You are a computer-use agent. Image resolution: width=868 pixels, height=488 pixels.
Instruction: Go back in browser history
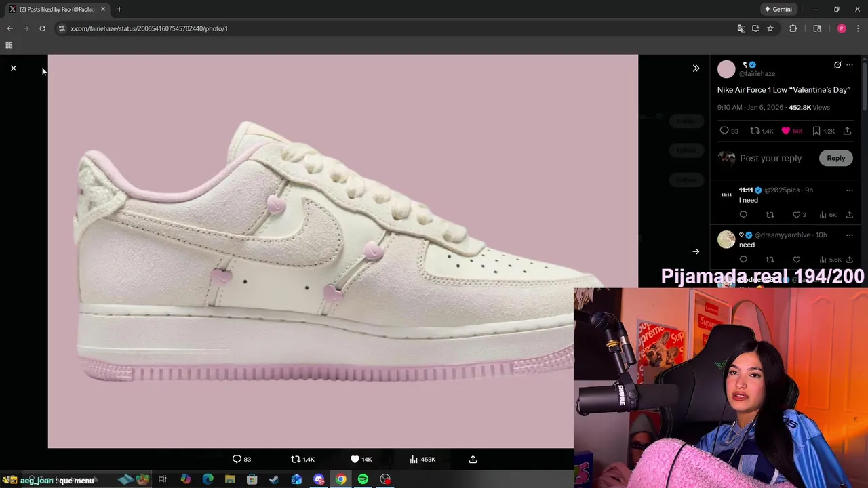tap(9, 28)
